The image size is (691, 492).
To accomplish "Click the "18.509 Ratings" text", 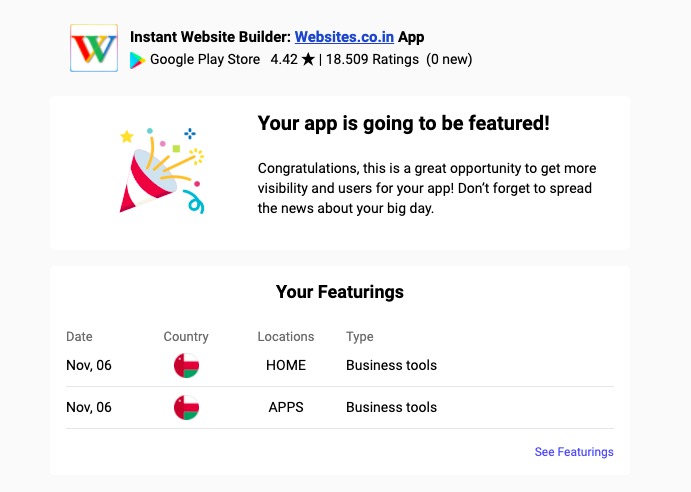I will pos(372,60).
